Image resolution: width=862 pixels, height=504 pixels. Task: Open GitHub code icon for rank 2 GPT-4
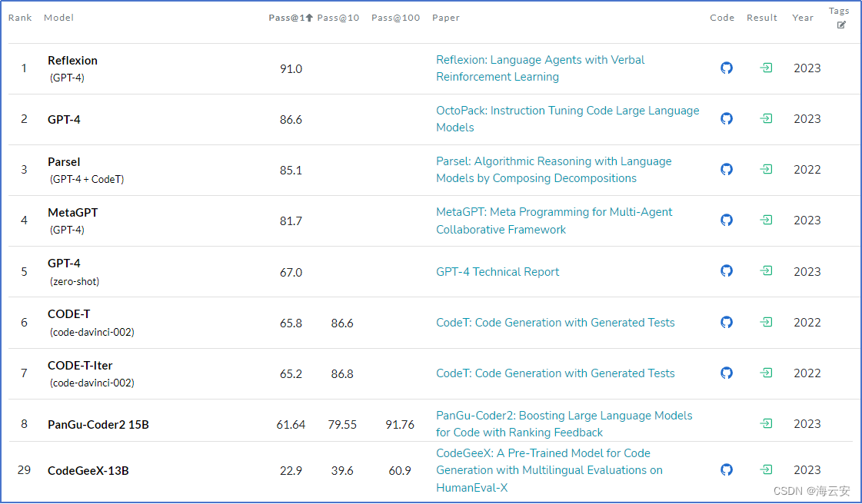click(726, 118)
